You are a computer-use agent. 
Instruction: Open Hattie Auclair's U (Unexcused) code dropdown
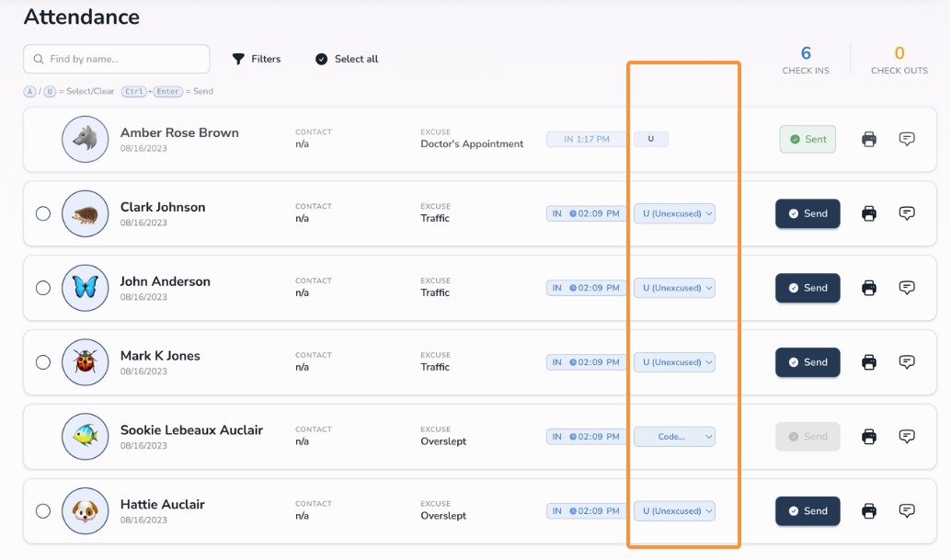pyautogui.click(x=674, y=511)
